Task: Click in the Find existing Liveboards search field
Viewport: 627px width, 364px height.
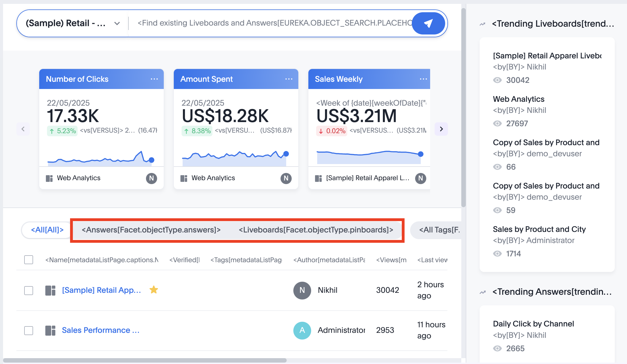Action: pos(272,23)
